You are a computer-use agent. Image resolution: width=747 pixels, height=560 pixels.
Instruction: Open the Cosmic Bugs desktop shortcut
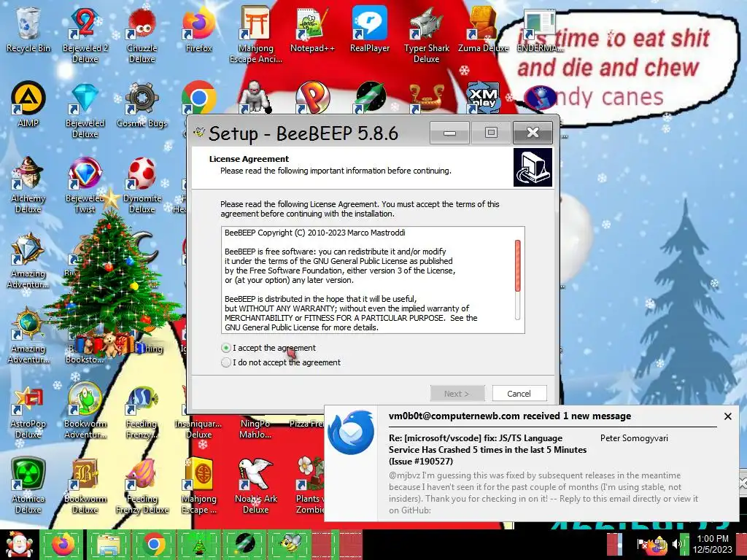point(142,105)
